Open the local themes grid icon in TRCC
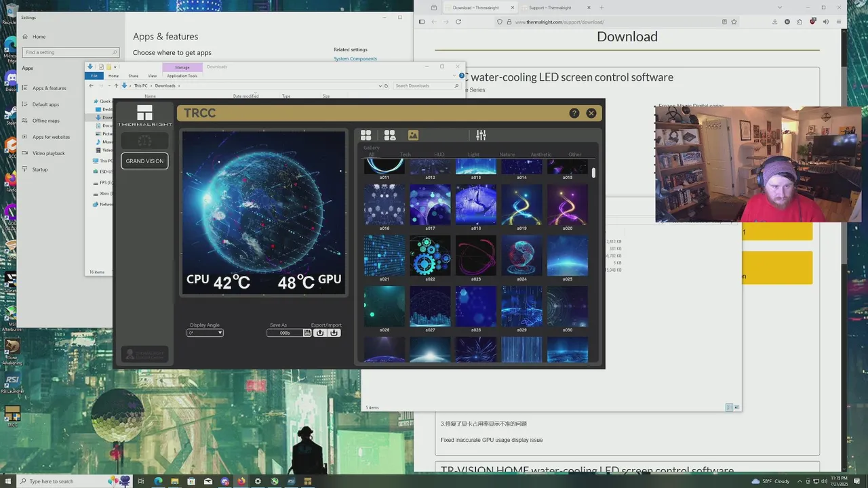Viewport: 868px width, 488px height. pyautogui.click(x=366, y=136)
